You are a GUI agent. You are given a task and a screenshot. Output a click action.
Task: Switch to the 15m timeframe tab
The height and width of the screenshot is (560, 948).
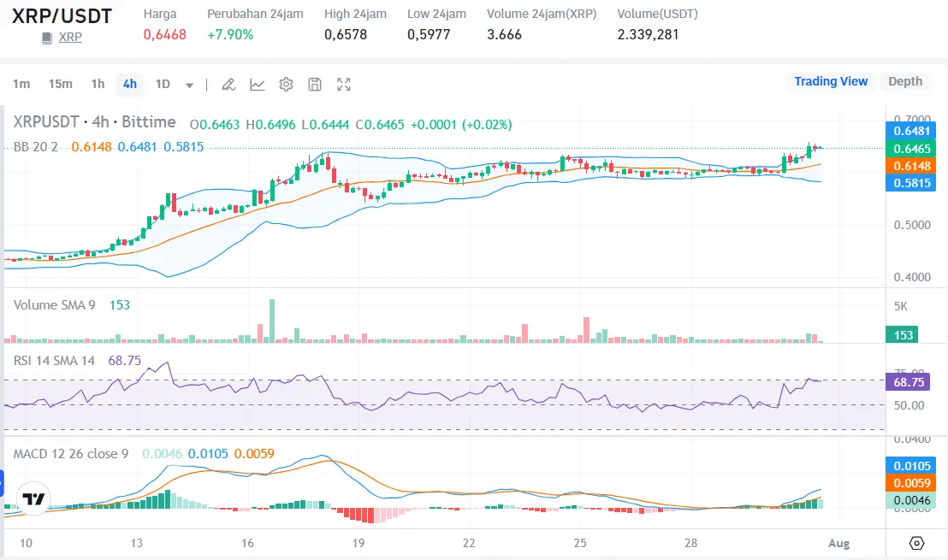[x=61, y=84]
